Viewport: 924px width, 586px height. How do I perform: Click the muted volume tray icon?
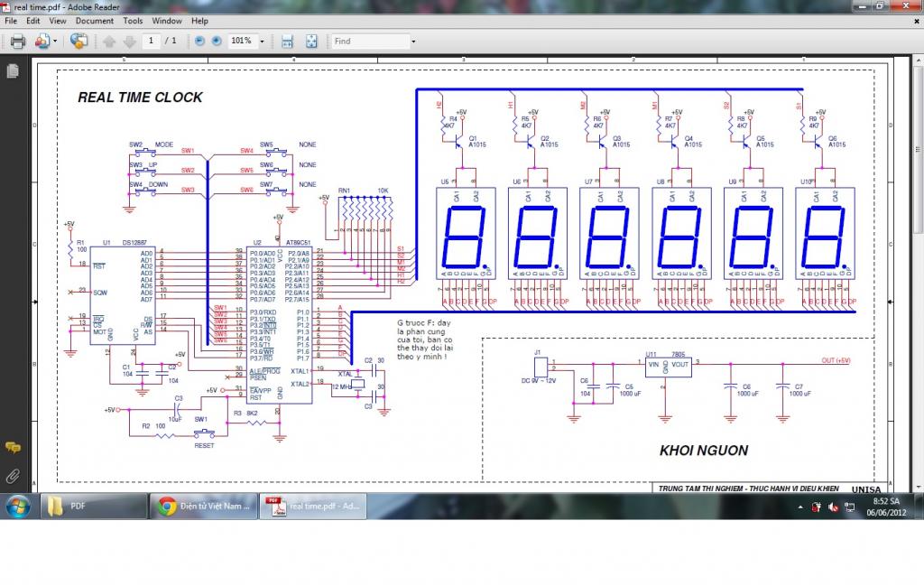pos(833,507)
